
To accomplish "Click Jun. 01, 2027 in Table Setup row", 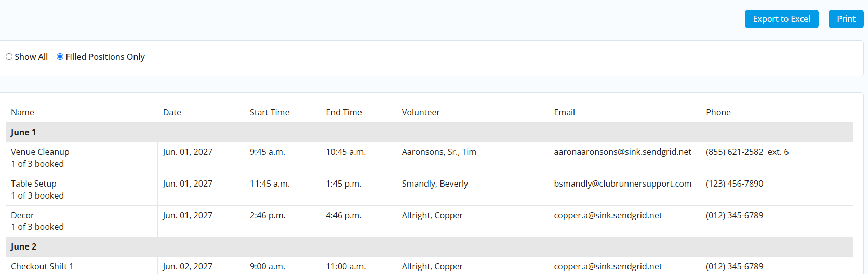I will tap(188, 184).
